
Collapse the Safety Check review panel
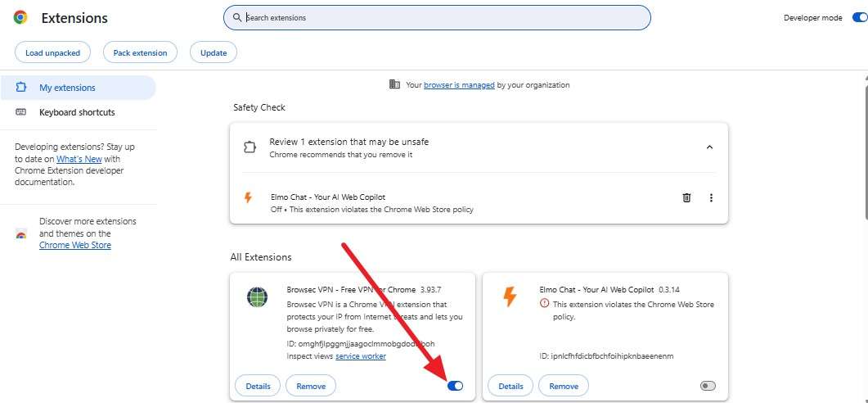pos(709,147)
